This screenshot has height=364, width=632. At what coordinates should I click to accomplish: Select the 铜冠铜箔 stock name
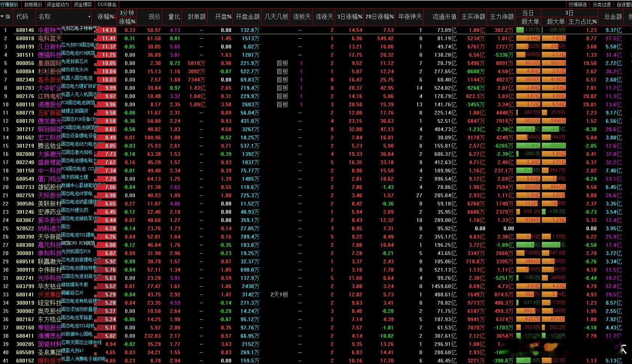(x=50, y=129)
